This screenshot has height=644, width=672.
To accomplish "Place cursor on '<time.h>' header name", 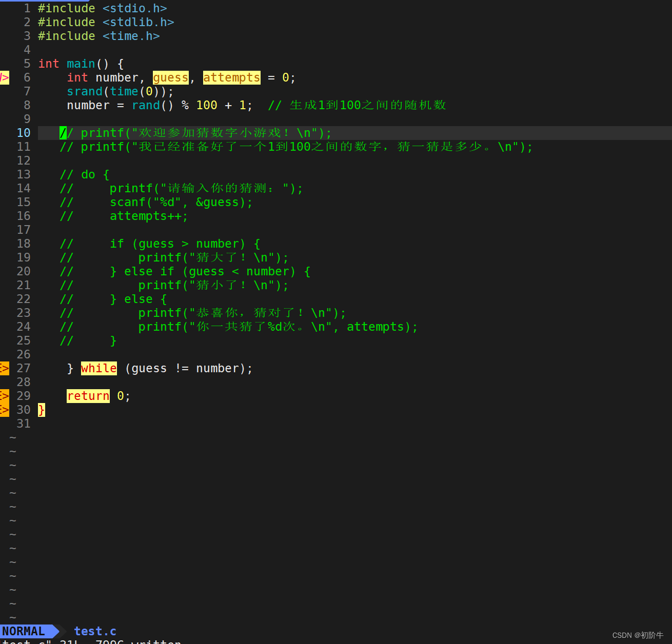I will point(131,36).
